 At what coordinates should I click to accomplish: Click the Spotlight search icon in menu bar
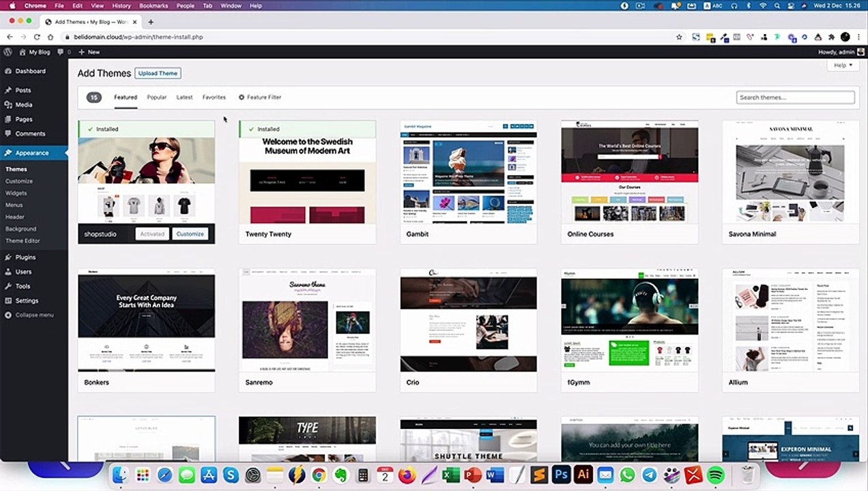coord(777,5)
